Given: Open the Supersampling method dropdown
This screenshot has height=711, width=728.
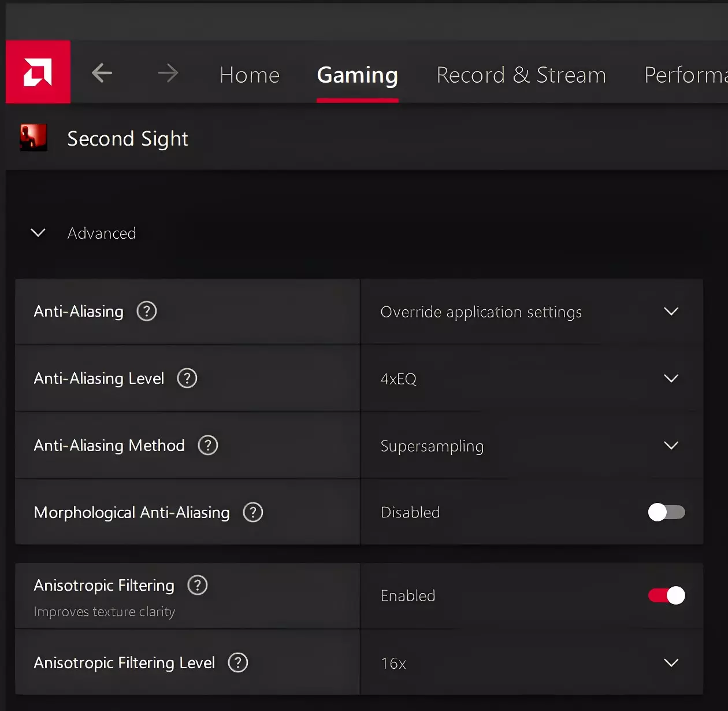Looking at the screenshot, I should tap(531, 446).
